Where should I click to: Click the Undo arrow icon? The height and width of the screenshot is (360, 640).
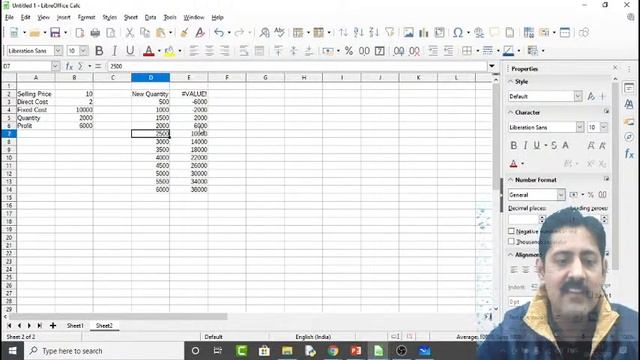point(219,33)
